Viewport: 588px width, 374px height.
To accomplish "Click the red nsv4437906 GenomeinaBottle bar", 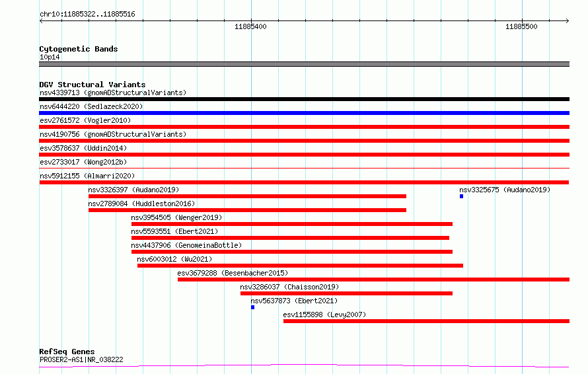I will point(292,252).
